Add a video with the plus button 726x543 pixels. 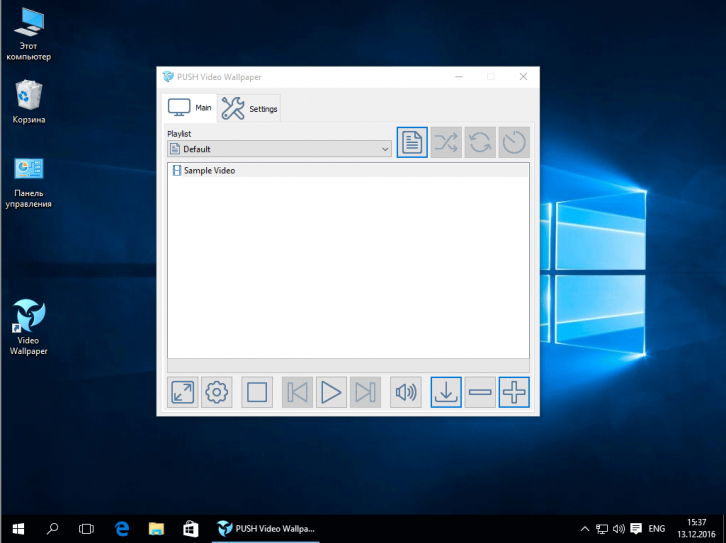pyautogui.click(x=514, y=392)
